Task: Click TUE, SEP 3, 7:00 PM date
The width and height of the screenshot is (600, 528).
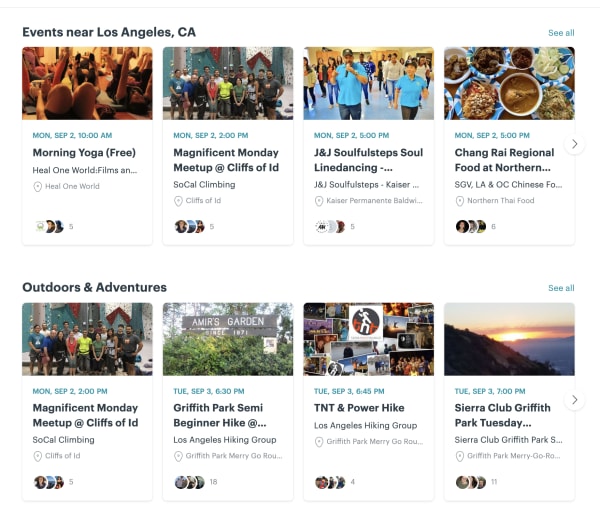Action: pos(490,391)
